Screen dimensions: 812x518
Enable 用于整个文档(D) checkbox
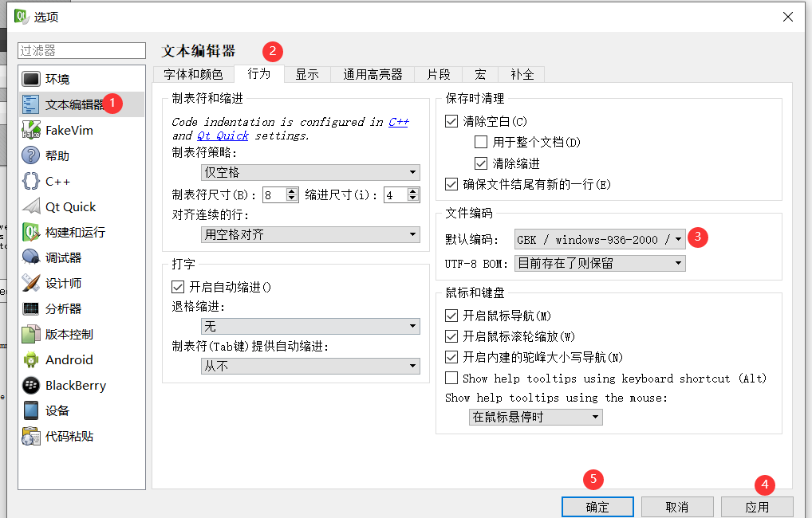click(x=481, y=142)
